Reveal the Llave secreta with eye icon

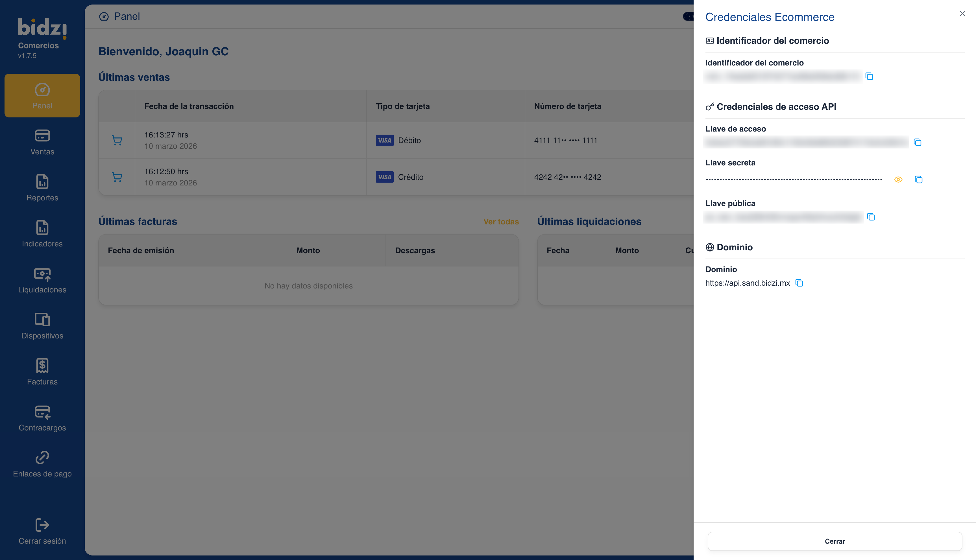pos(898,180)
